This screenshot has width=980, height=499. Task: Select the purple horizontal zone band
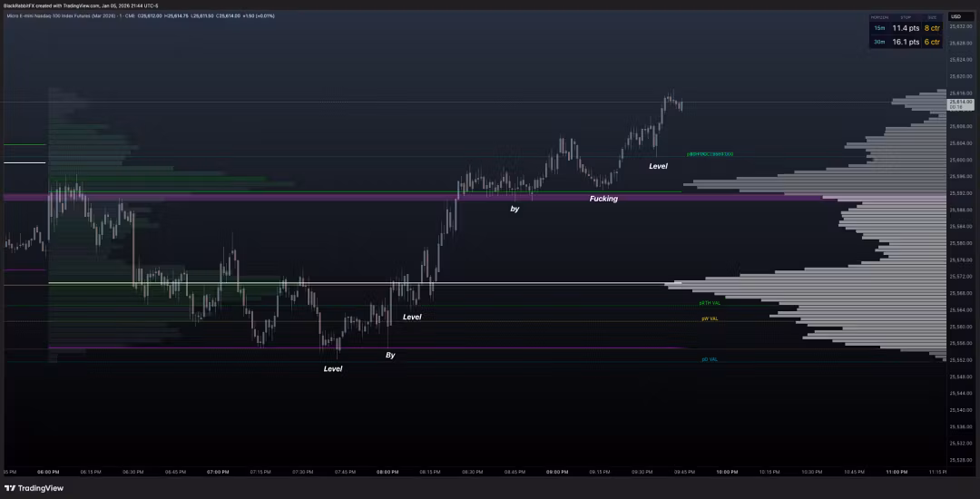click(363, 196)
